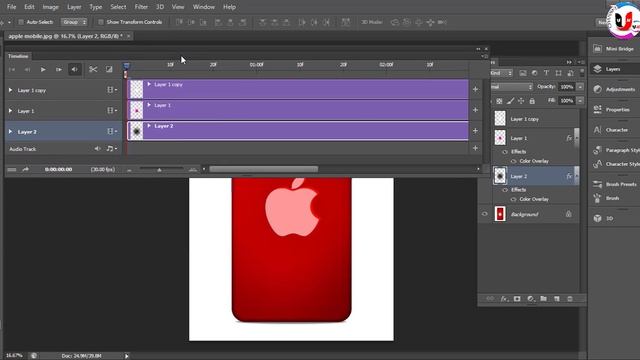The width and height of the screenshot is (640, 360).
Task: Click Lock all padlock icon in Layers
Action: (532, 100)
